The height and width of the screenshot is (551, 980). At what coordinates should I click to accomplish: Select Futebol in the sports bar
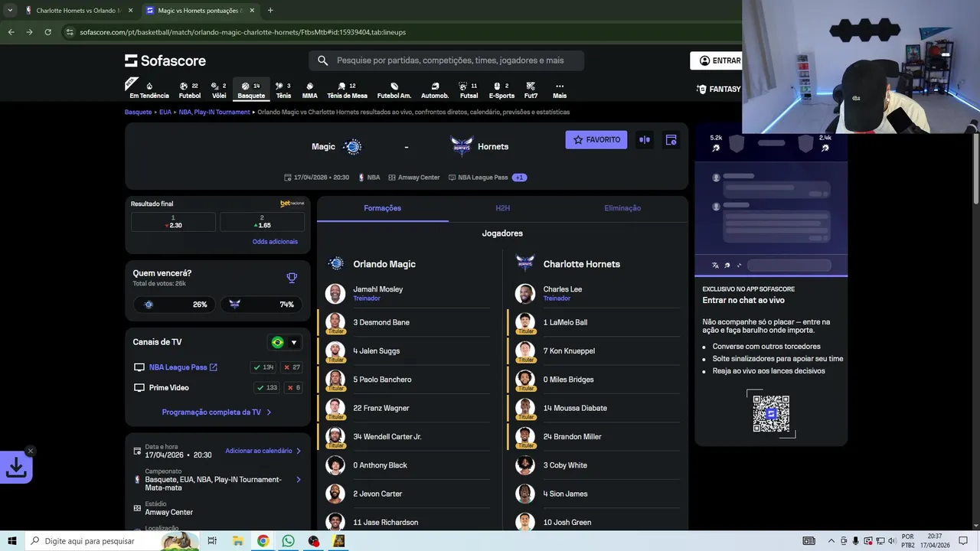189,90
